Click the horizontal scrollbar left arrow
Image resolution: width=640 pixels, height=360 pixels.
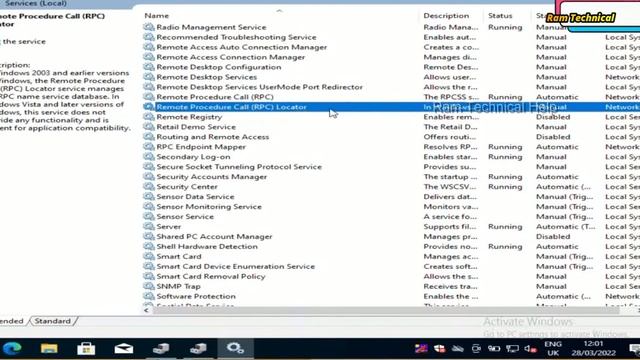coord(146,311)
